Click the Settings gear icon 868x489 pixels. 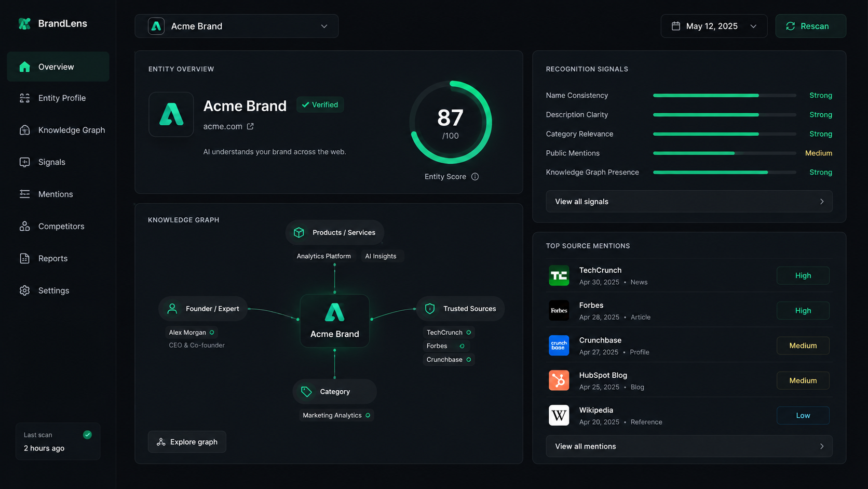coord(24,290)
